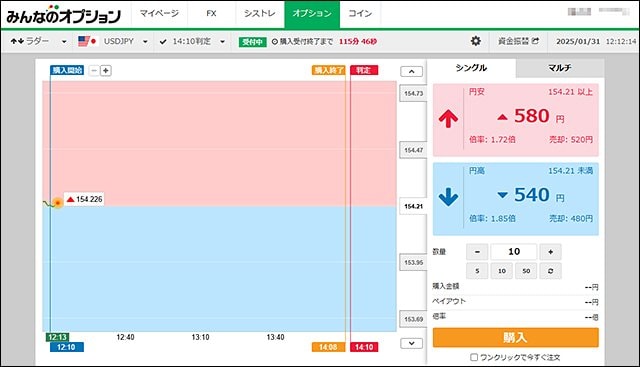The height and width of the screenshot is (367, 640).
Task: Open the マイページ tab
Action: tap(159, 13)
